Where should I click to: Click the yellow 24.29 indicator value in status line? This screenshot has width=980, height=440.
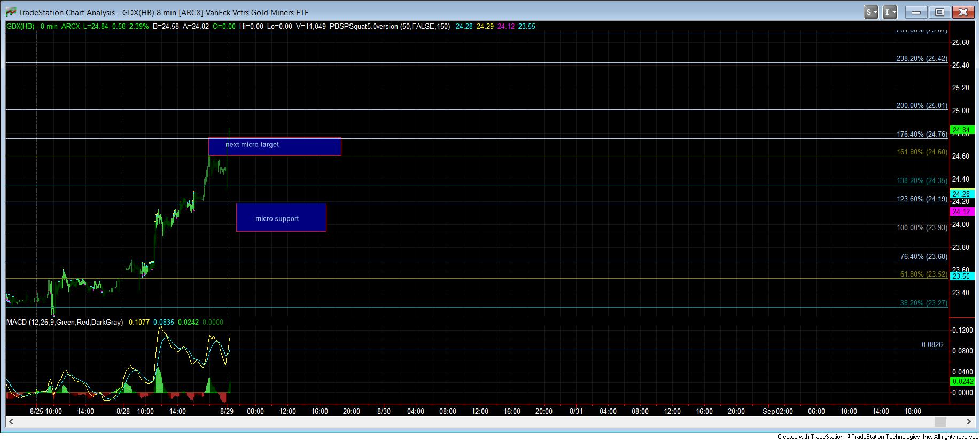(x=485, y=26)
